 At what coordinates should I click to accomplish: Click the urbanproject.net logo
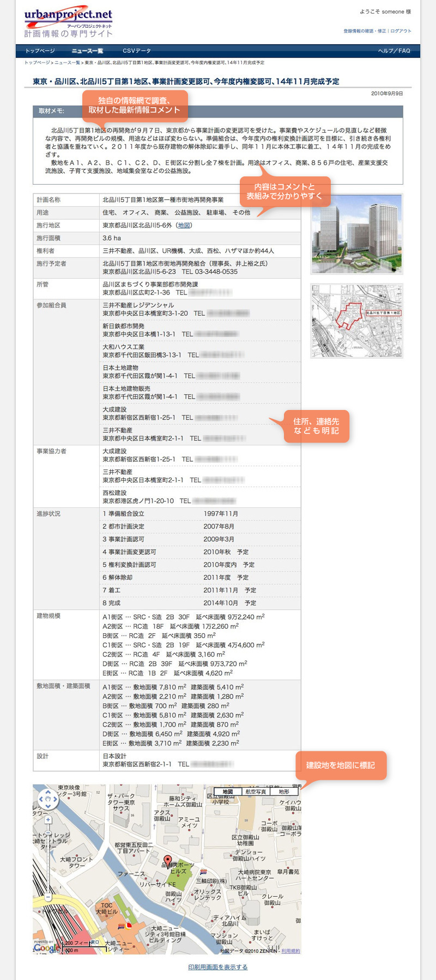click(69, 22)
